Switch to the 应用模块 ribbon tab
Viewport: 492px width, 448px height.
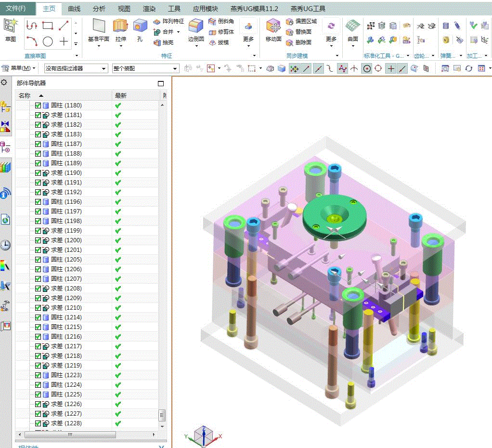(205, 9)
